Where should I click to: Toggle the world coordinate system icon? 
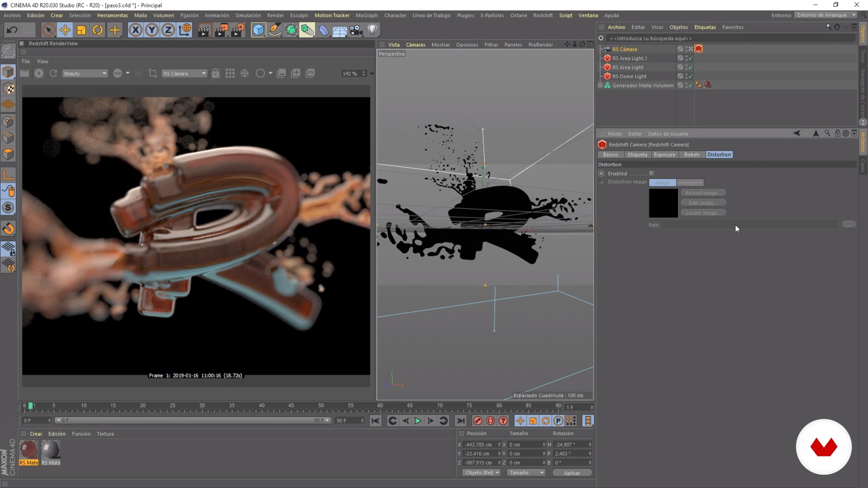[x=185, y=30]
